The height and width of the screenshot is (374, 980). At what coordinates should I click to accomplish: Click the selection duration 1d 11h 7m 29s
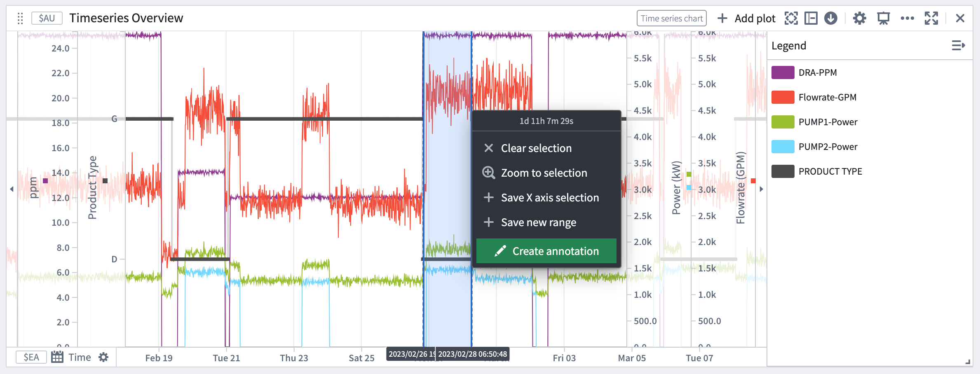coord(546,121)
